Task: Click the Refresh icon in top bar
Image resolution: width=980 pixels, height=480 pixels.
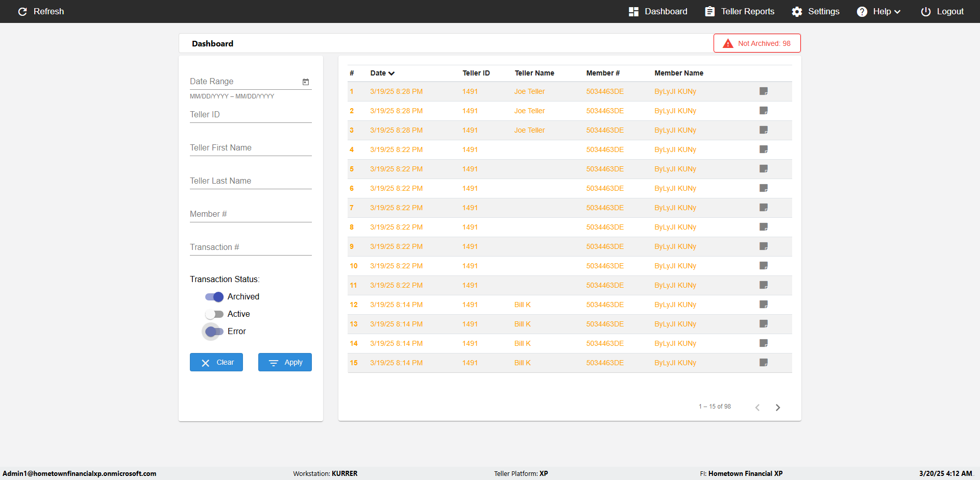Action: pos(22,12)
